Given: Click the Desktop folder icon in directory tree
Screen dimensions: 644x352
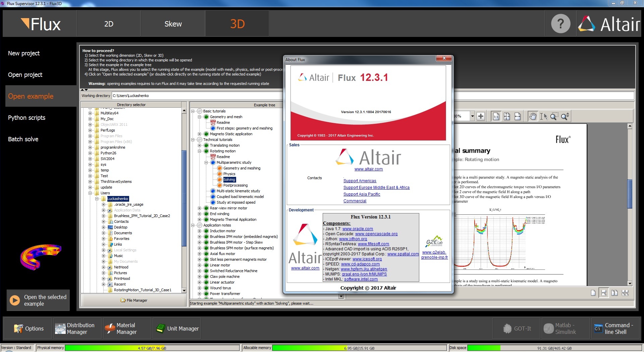Looking at the screenshot, I should [x=110, y=227].
